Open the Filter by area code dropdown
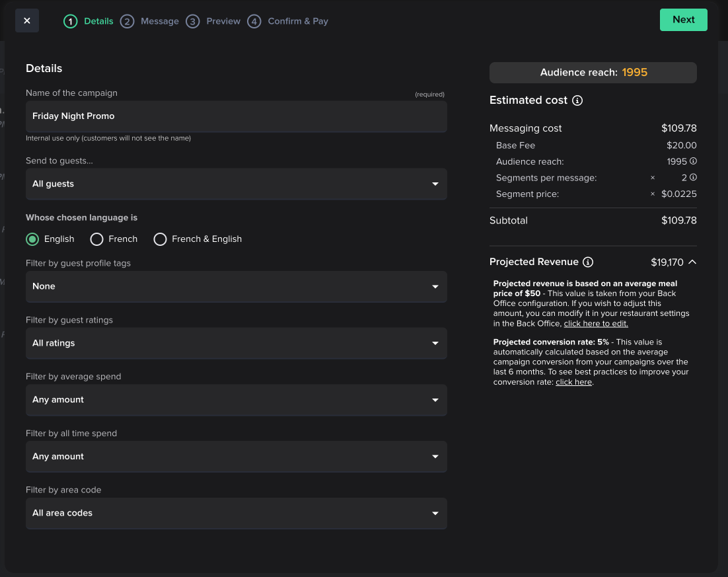Viewport: 728px width, 577px height. coord(236,513)
